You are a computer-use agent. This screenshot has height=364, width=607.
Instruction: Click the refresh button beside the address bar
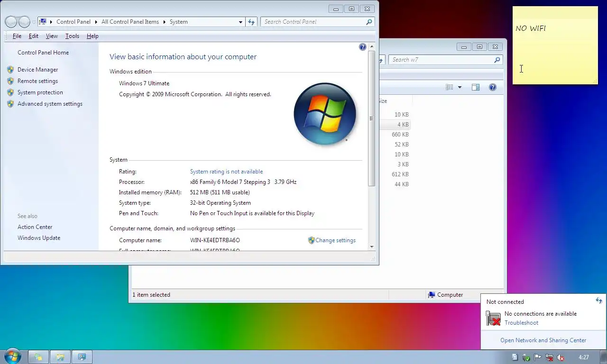pos(251,22)
